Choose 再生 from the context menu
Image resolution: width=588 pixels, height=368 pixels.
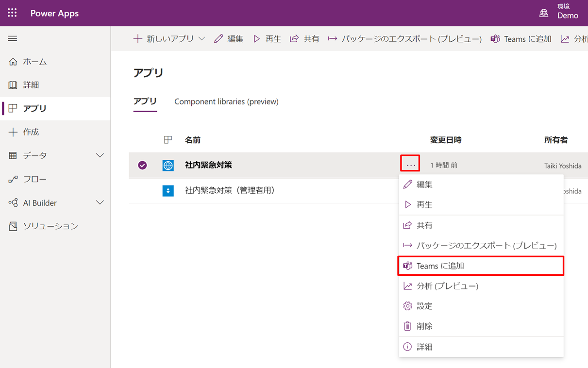click(x=481, y=205)
